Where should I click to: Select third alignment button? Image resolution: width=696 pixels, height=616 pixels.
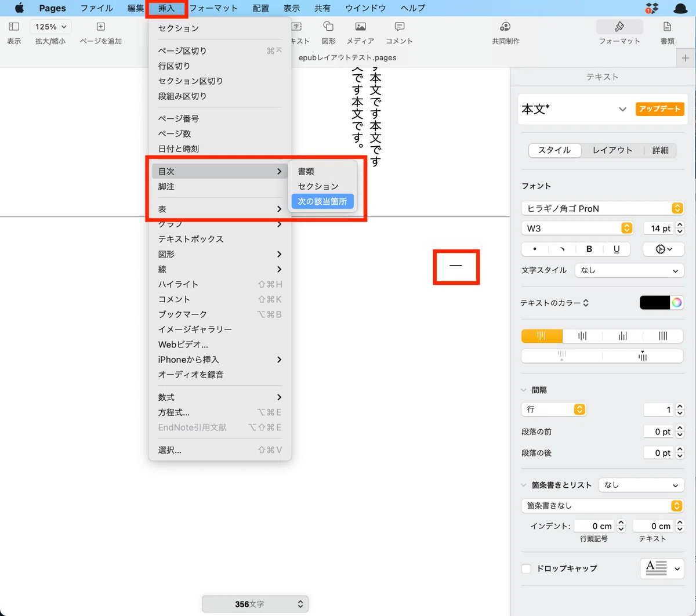623,336
